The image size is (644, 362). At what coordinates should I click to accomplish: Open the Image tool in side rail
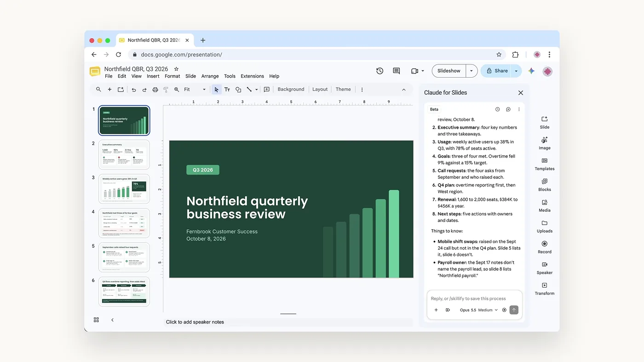[545, 143]
